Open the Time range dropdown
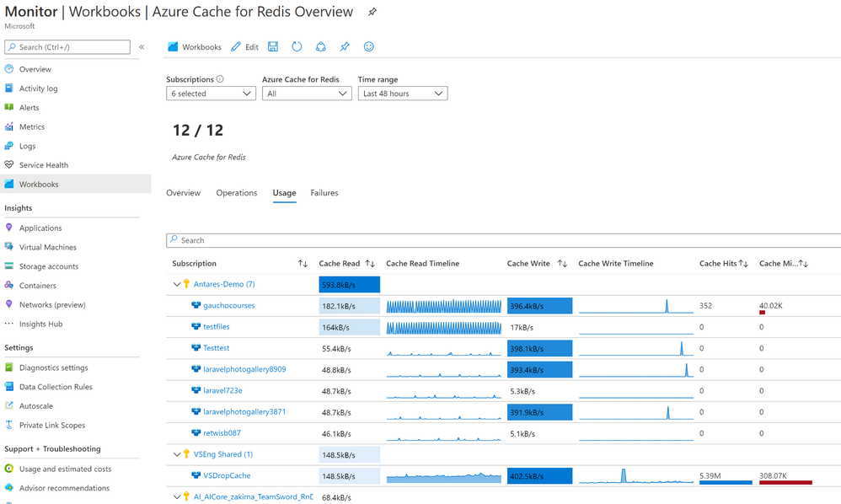Screen dimensions: 841x504 tap(403, 94)
